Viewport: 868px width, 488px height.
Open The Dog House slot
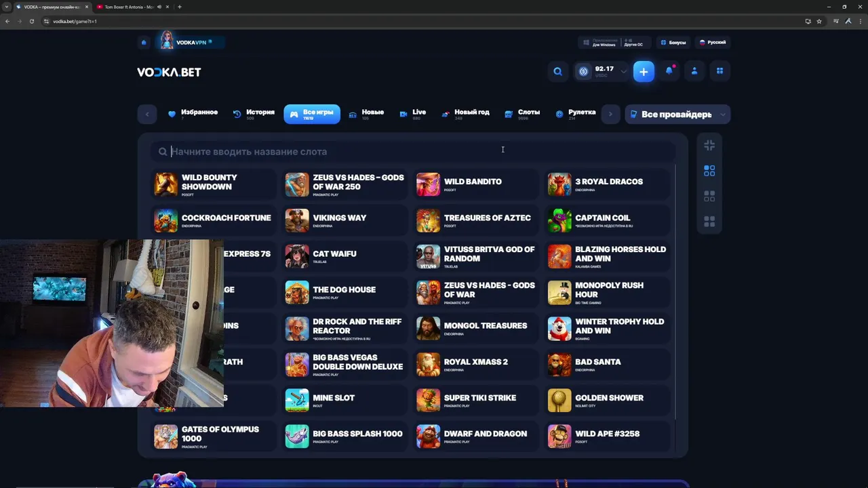click(x=344, y=292)
